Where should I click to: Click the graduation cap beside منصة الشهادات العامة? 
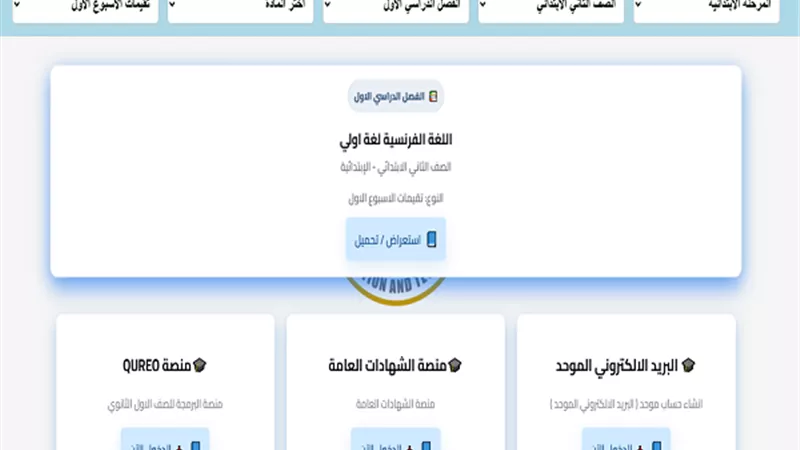coord(455,365)
